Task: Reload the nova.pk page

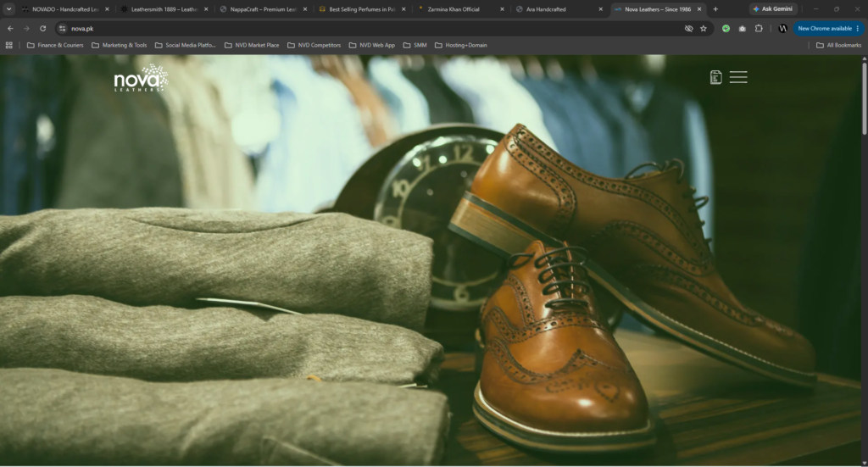Action: coord(42,28)
